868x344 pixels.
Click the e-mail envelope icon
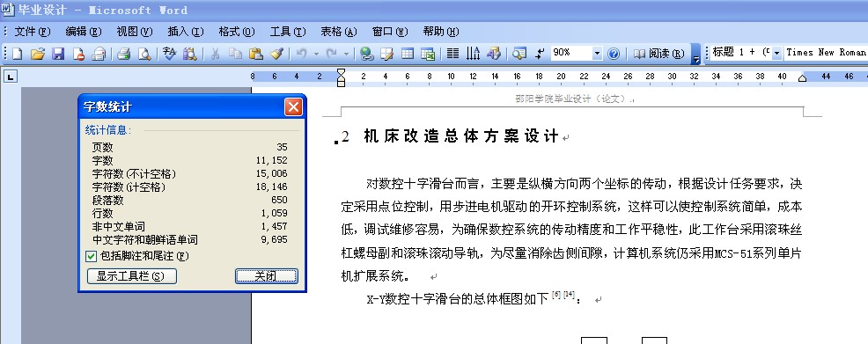(99, 54)
